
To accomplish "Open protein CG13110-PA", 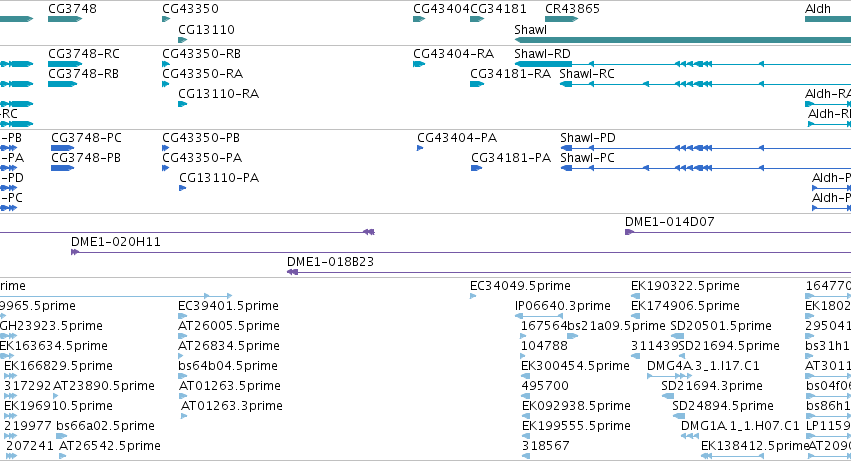I will tap(219, 178).
